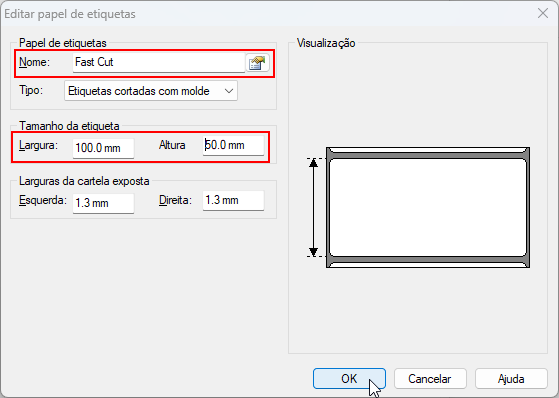
Task: Click the Altura field showing 50.0 mm
Action: pyautogui.click(x=234, y=146)
